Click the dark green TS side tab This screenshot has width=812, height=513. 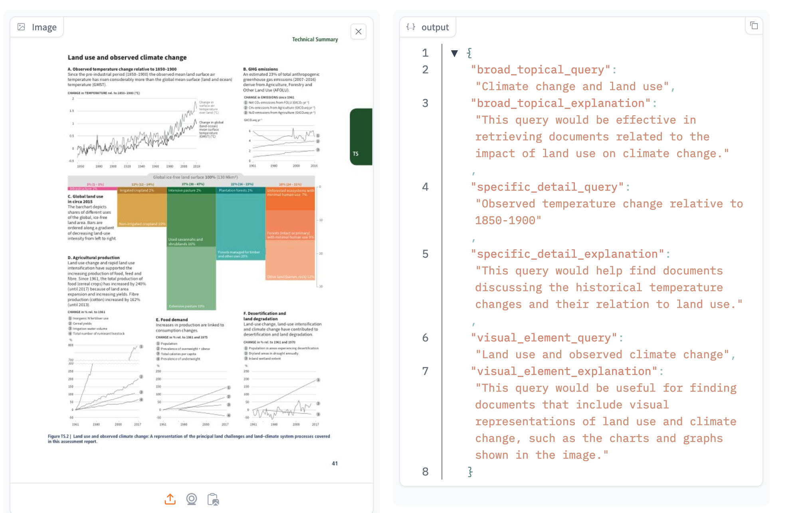[x=360, y=137]
